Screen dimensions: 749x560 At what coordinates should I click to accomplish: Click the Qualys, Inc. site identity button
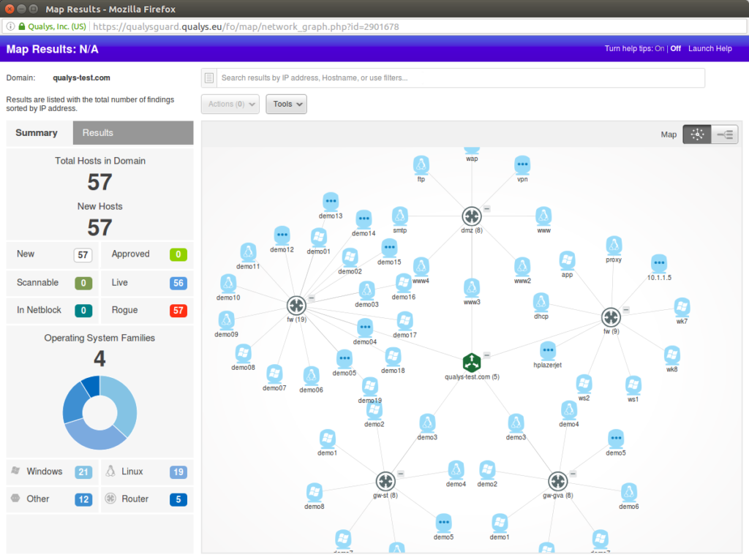click(x=46, y=25)
